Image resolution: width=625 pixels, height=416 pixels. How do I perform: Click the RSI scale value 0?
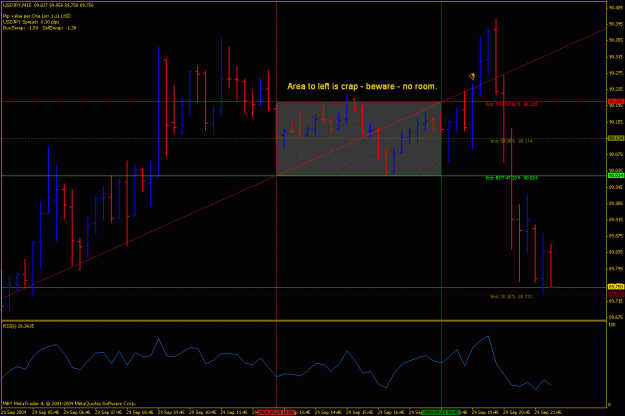(610, 405)
